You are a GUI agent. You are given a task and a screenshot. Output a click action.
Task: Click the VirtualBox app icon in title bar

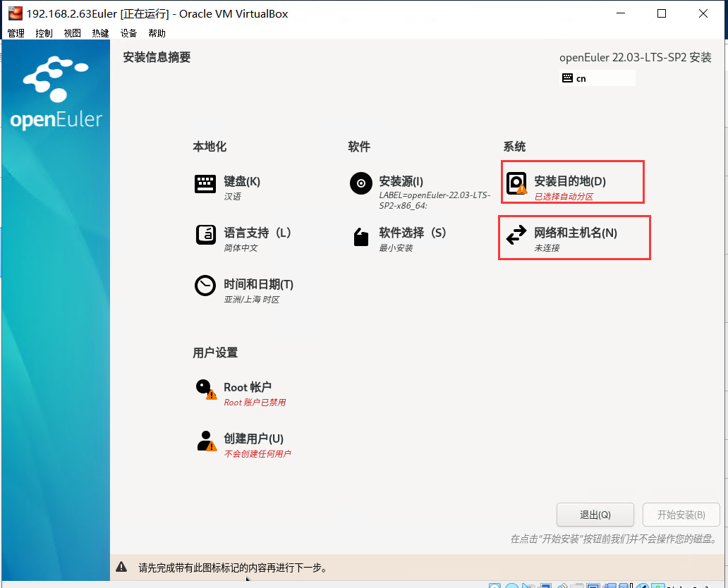16,13
